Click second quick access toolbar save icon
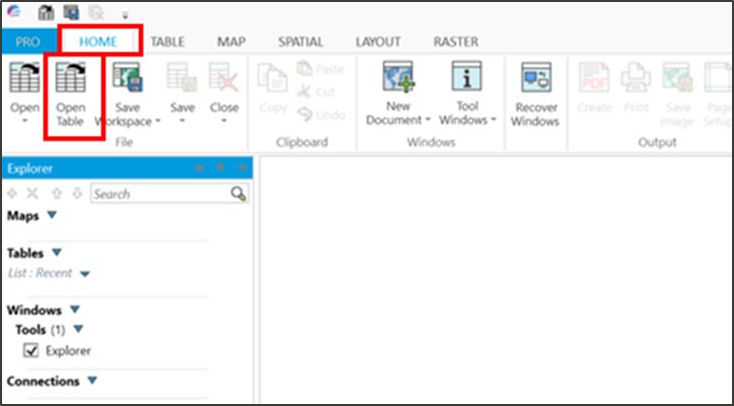Viewport: 734px width, 406px height. 71,13
